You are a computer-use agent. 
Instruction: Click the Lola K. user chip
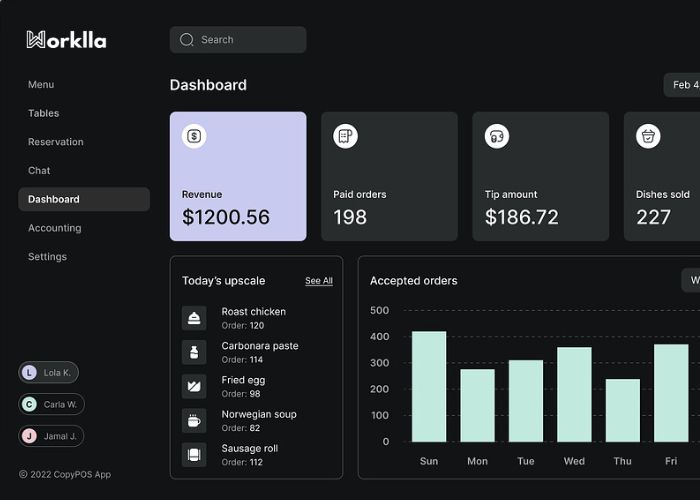49,372
